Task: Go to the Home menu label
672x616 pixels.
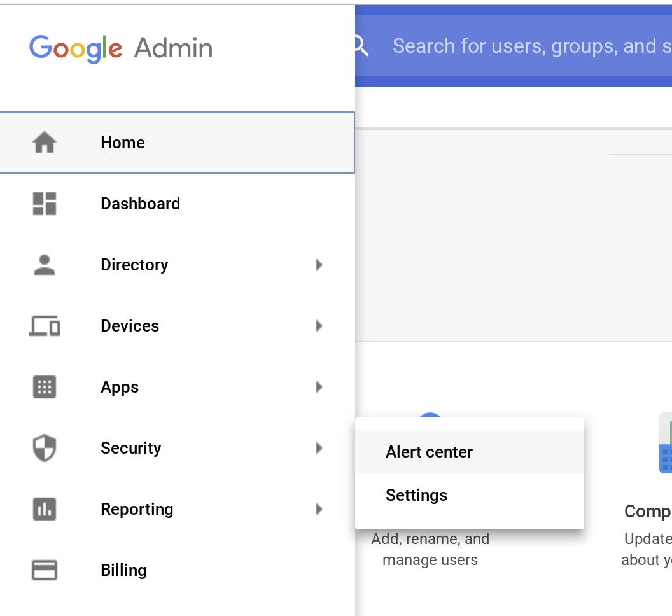Action: 123,143
